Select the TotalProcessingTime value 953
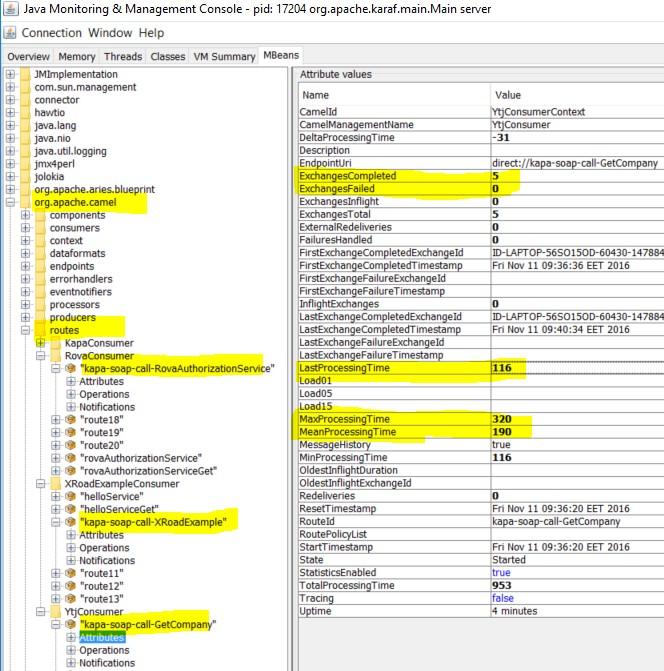This screenshot has height=671, width=664. (501, 585)
